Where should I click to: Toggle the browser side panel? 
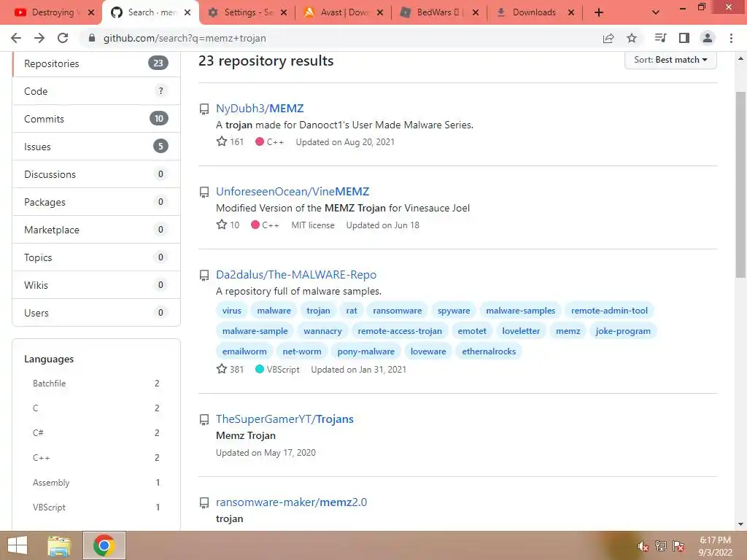pyautogui.click(x=684, y=38)
